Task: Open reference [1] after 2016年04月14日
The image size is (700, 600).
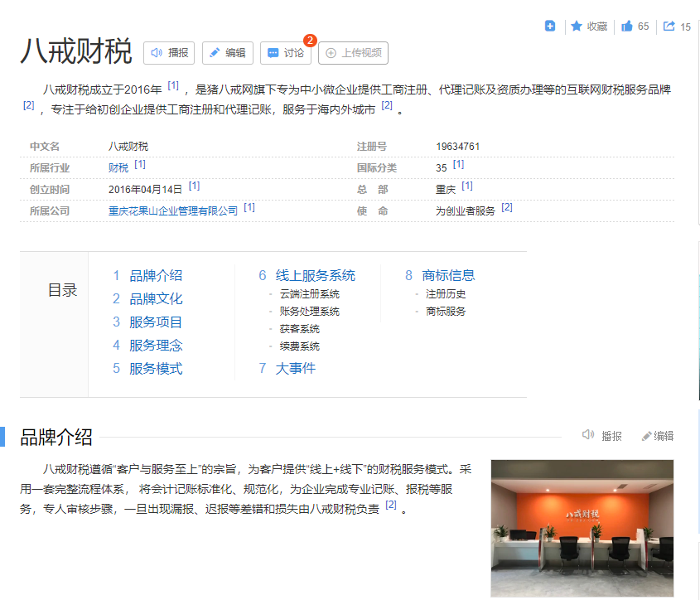Action: (x=194, y=186)
